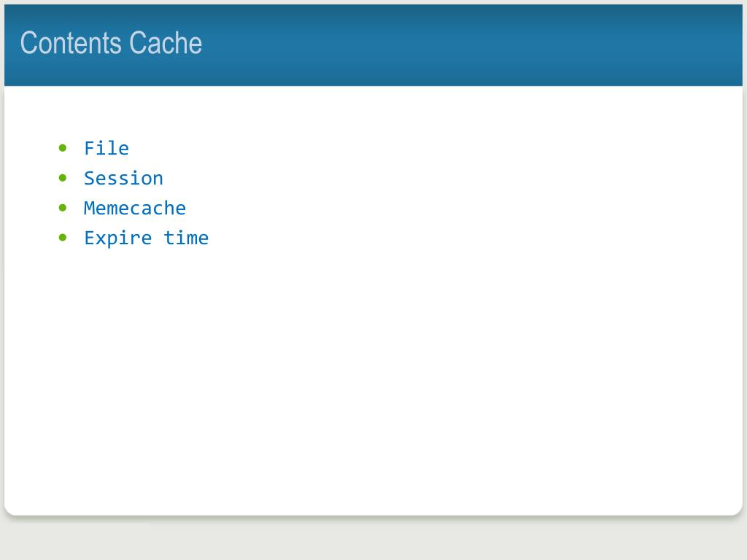Click the green bullet dot beside Session
This screenshot has height=560, width=747.
click(63, 178)
